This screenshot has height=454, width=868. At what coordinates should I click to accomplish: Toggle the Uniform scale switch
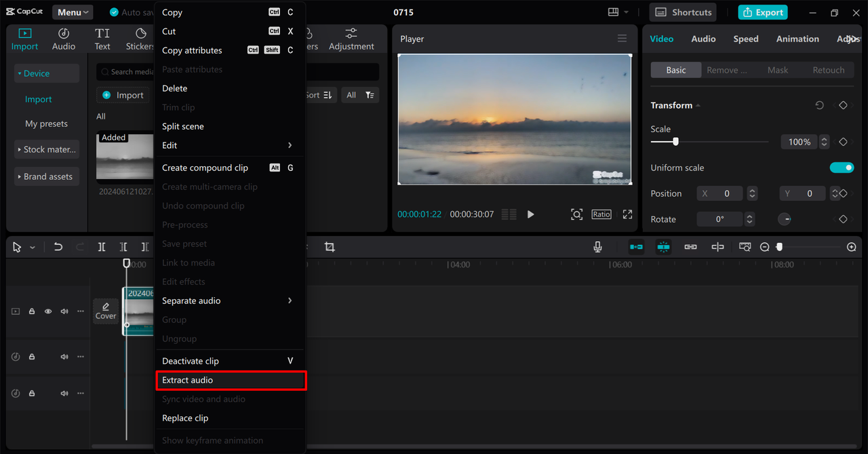click(x=842, y=168)
